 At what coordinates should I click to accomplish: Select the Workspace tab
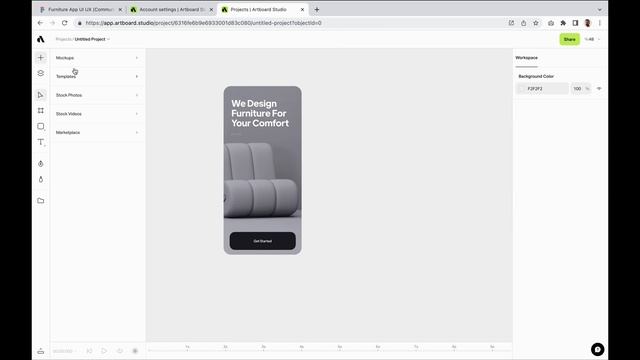pos(527,58)
